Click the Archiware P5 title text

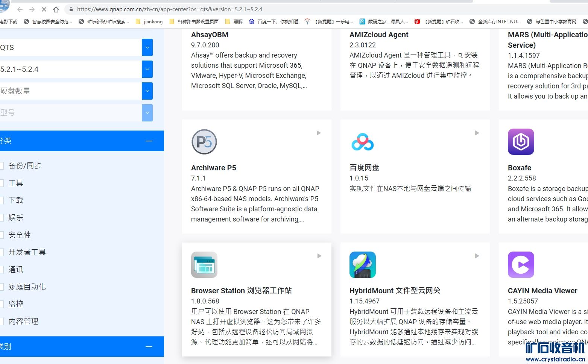214,168
